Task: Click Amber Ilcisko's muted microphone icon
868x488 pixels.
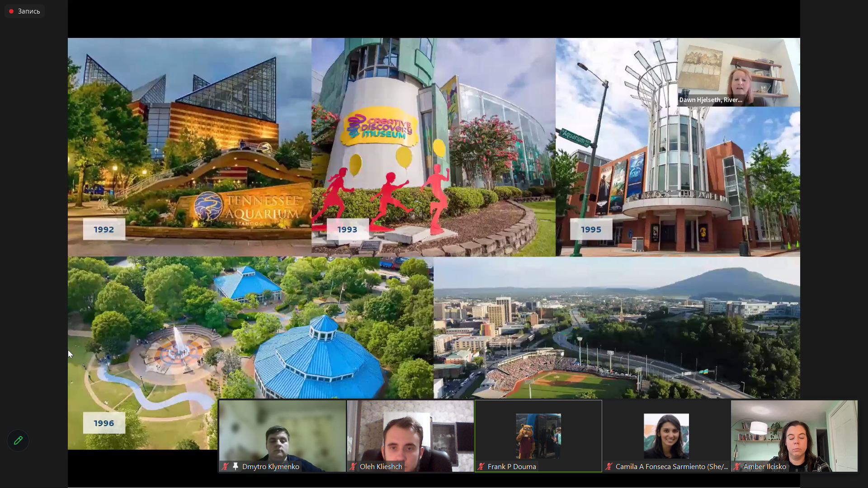Action: pos(737,466)
